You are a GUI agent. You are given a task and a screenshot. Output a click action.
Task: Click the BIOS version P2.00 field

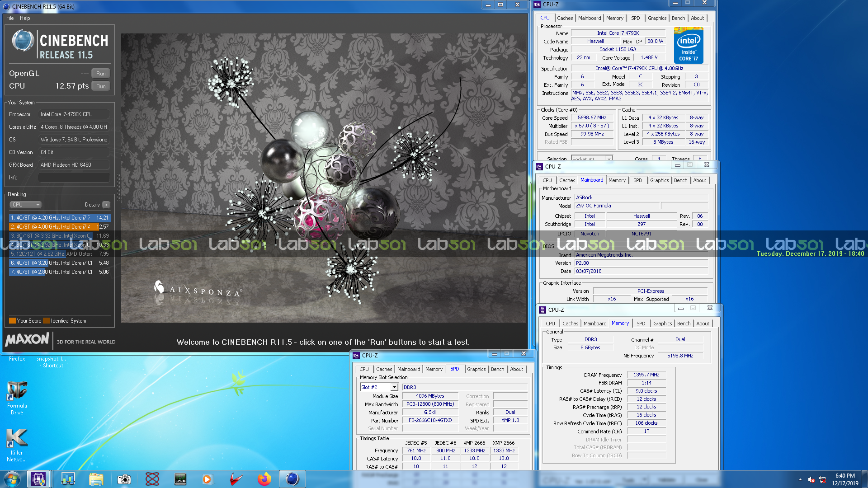641,263
